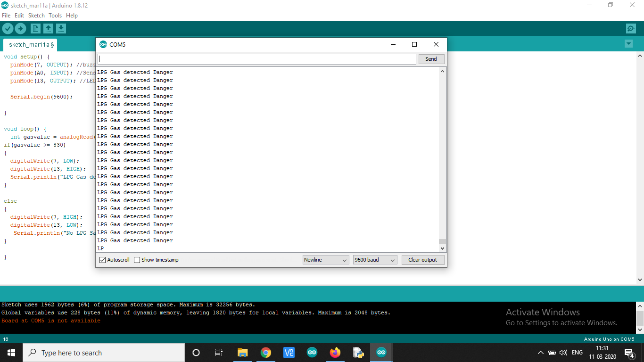The height and width of the screenshot is (362, 644).
Task: Click the 'digitalWrite(13, HIGH);' line
Action: [48, 169]
